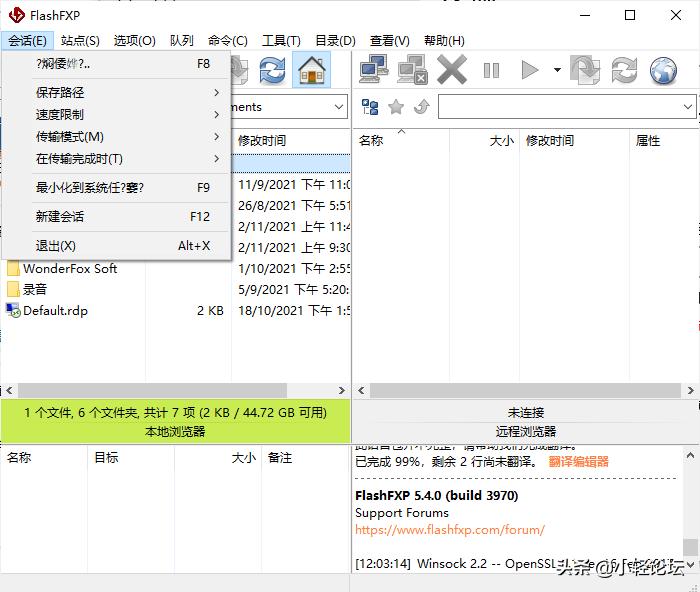Click the abort X icon
Viewport: 700px width, 592px height.
(452, 69)
